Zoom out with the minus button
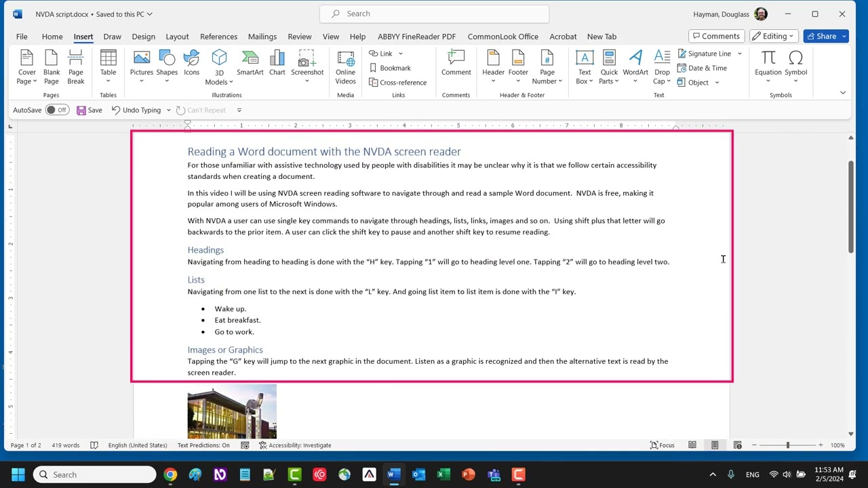868x488 pixels. 754,445
